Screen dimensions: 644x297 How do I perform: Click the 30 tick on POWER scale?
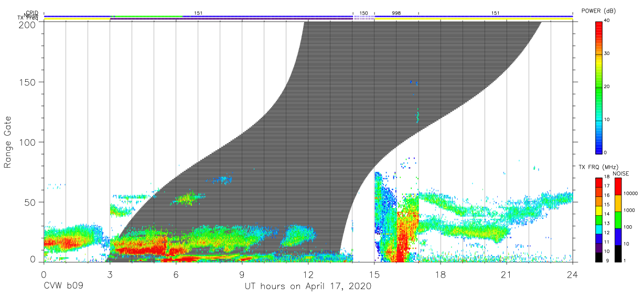pos(607,54)
